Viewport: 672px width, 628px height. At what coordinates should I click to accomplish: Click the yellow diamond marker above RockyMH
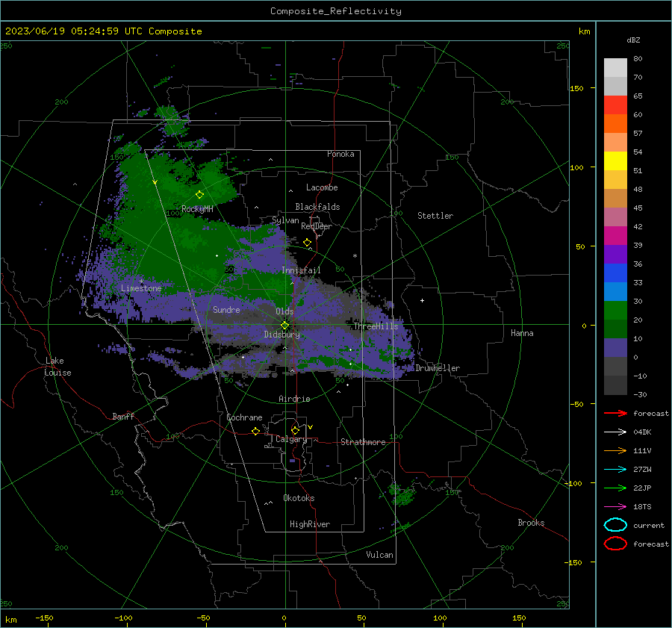(x=199, y=195)
